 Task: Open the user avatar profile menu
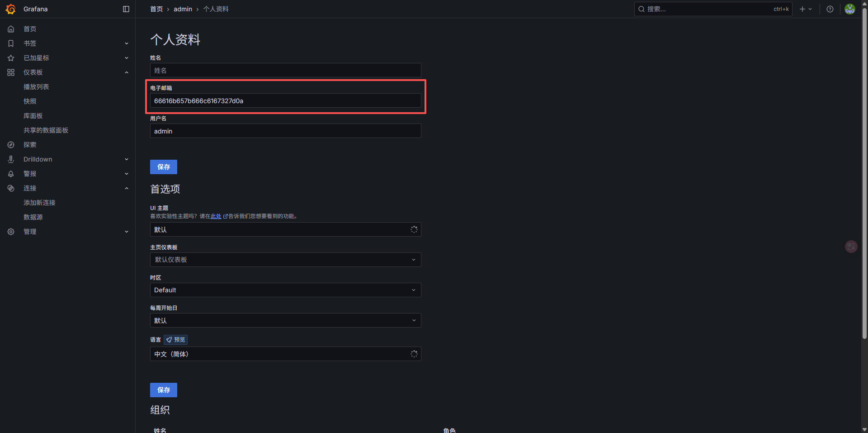click(x=850, y=9)
